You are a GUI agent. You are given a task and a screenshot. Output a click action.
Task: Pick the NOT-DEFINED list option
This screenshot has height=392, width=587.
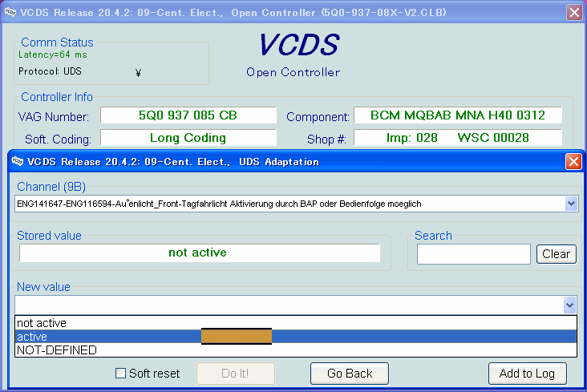tap(296, 350)
